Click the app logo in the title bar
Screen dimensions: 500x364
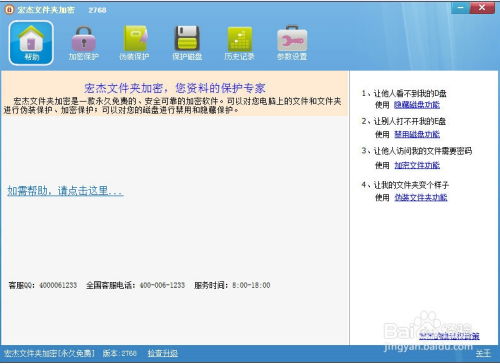pos(9,10)
